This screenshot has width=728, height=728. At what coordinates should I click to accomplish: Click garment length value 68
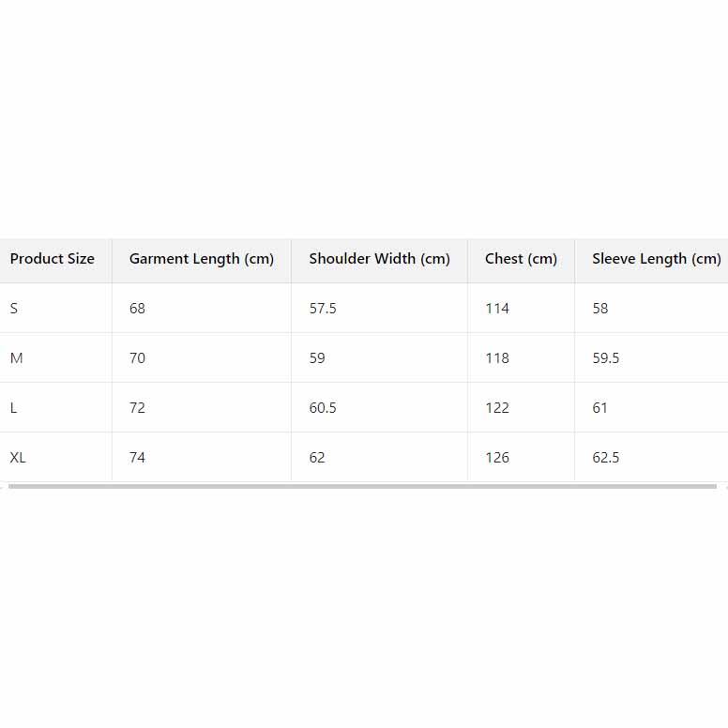point(138,309)
